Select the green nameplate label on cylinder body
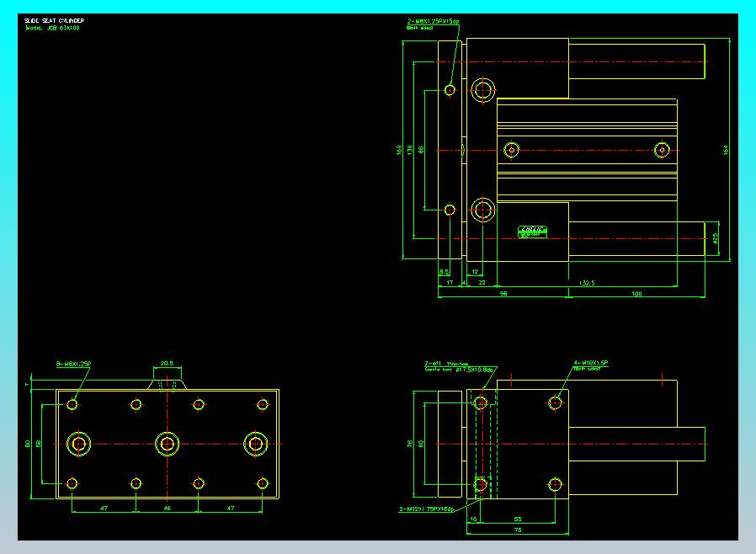Image resolution: width=756 pixels, height=554 pixels. coord(532,232)
